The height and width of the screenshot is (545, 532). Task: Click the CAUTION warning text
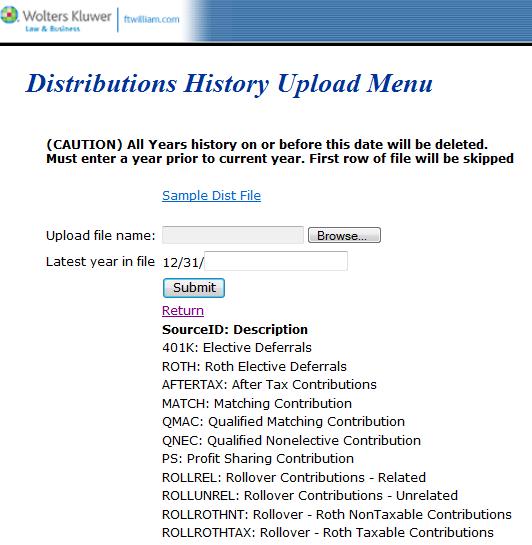[280, 152]
